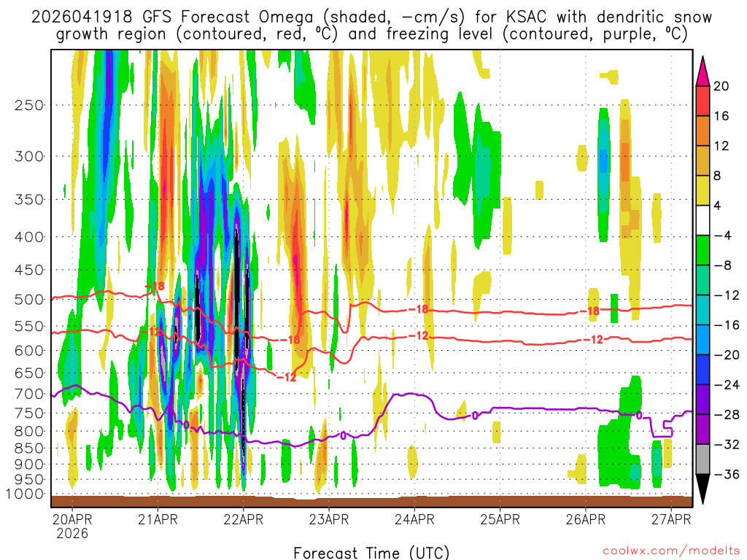Screen dimensions: 747x560
Task: Click the Forecast Time (UTC) axis title
Action: click(x=371, y=553)
